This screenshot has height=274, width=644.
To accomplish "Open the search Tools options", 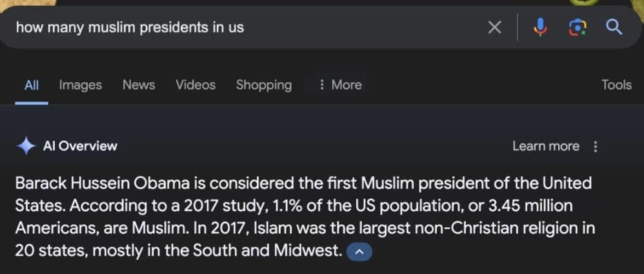I will click(616, 85).
